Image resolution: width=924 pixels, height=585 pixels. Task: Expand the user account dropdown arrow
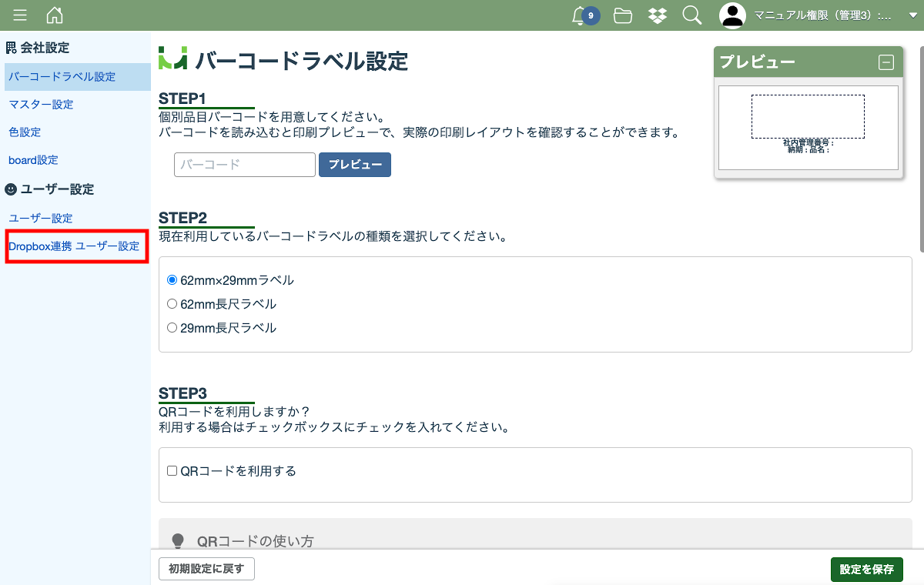click(x=912, y=15)
